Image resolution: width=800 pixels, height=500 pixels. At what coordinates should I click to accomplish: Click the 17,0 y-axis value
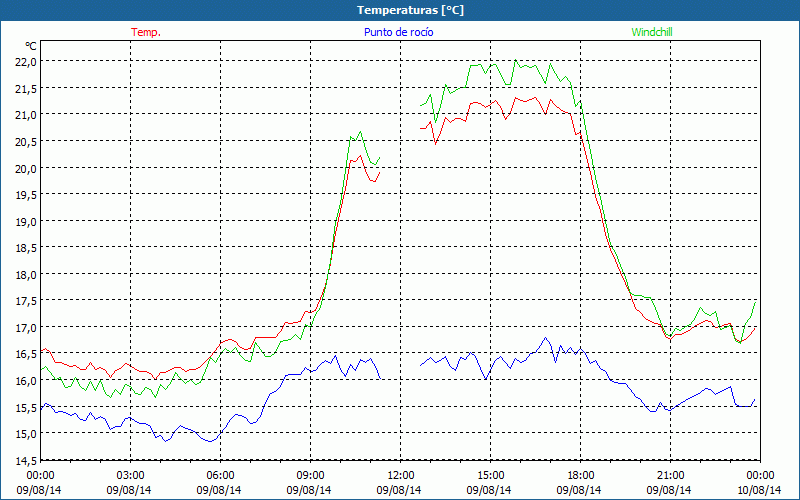(x=28, y=328)
